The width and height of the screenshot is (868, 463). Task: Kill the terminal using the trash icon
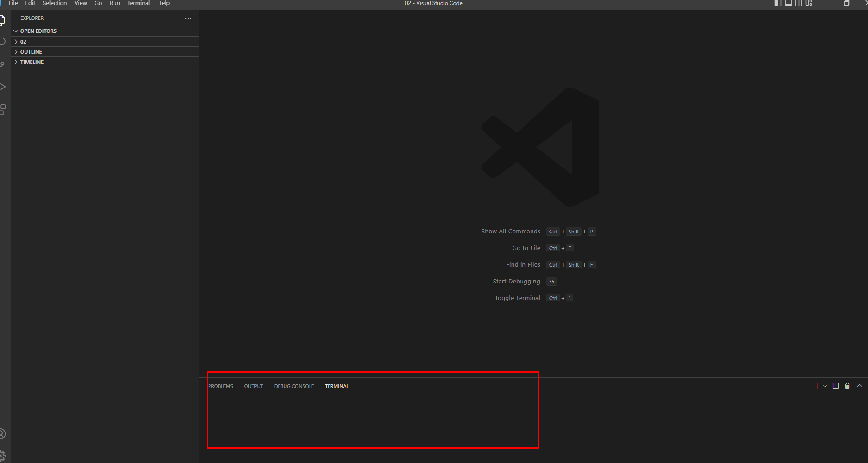coord(848,386)
